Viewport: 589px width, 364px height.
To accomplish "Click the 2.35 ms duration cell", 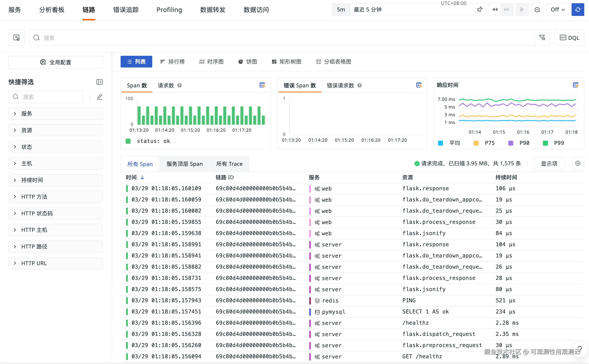I will coord(507,334).
